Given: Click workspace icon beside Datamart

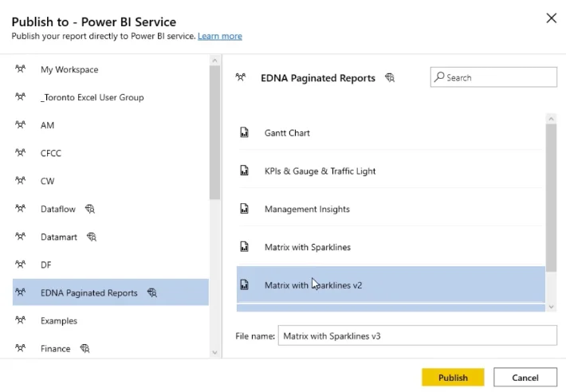Looking at the screenshot, I should click(x=20, y=236).
